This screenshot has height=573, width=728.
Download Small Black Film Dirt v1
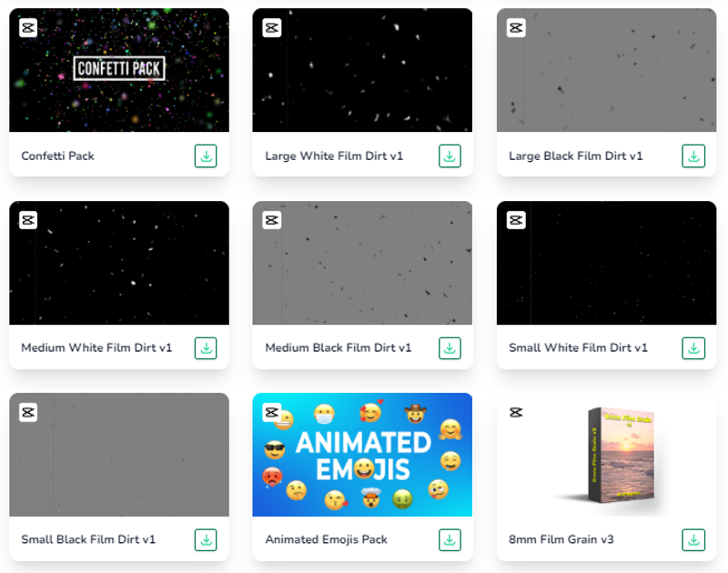point(206,539)
